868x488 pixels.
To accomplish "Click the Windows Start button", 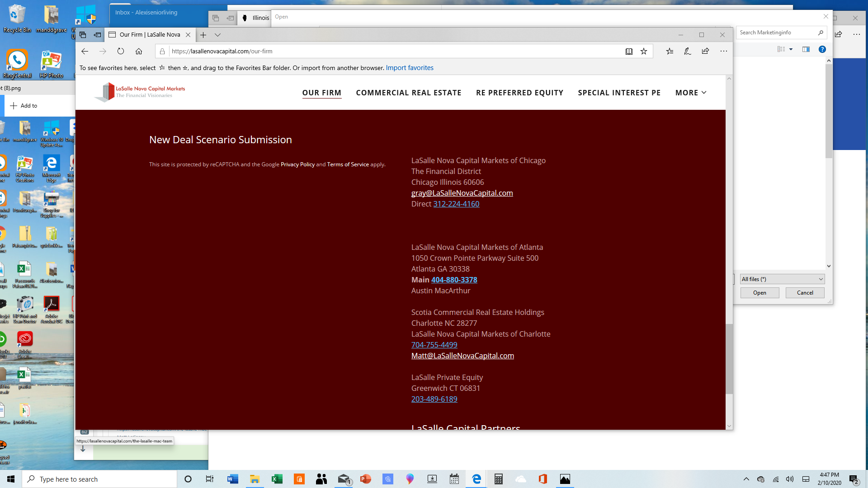I will pos(11,479).
